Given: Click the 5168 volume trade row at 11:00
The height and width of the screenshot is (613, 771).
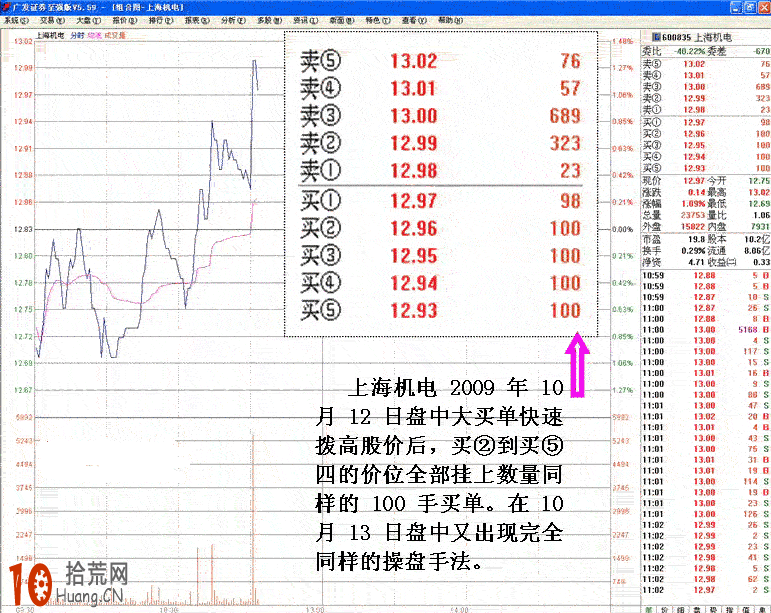Looking at the screenshot, I should tap(705, 328).
